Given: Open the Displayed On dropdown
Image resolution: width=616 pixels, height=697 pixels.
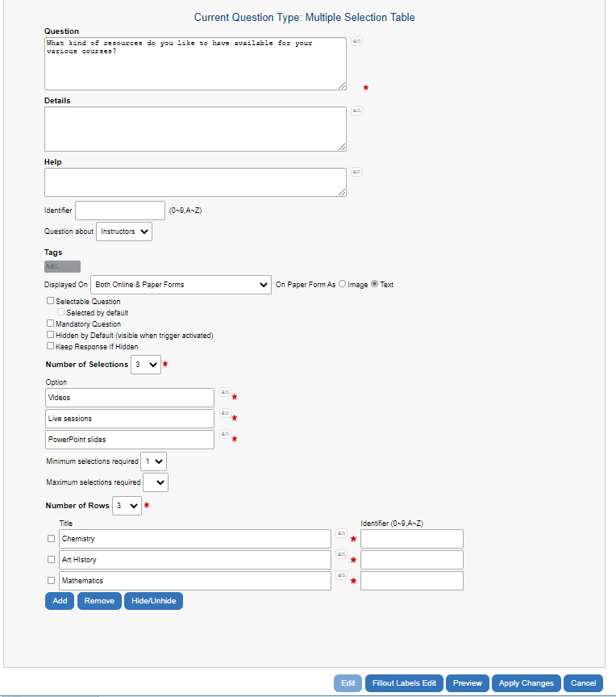Looking at the screenshot, I should point(181,285).
